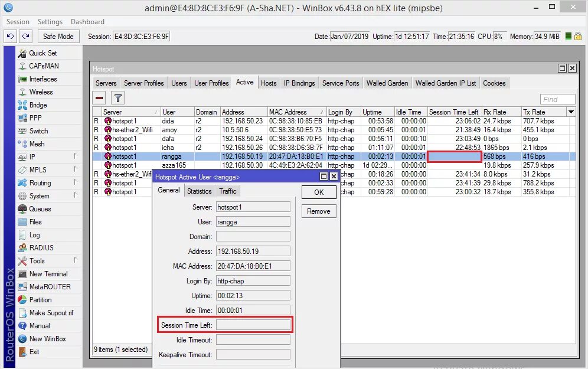Click the Redo arrow button
The height and width of the screenshot is (369, 588).
click(25, 37)
